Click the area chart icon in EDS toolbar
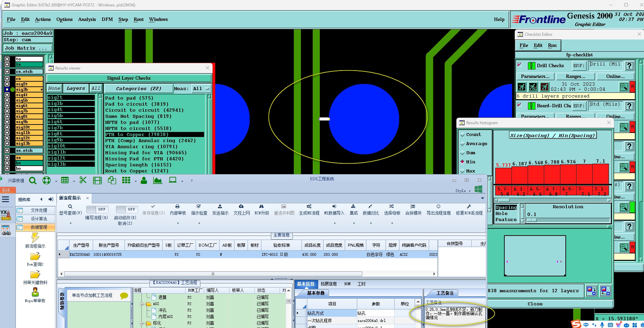The image size is (644, 328). coord(158,181)
